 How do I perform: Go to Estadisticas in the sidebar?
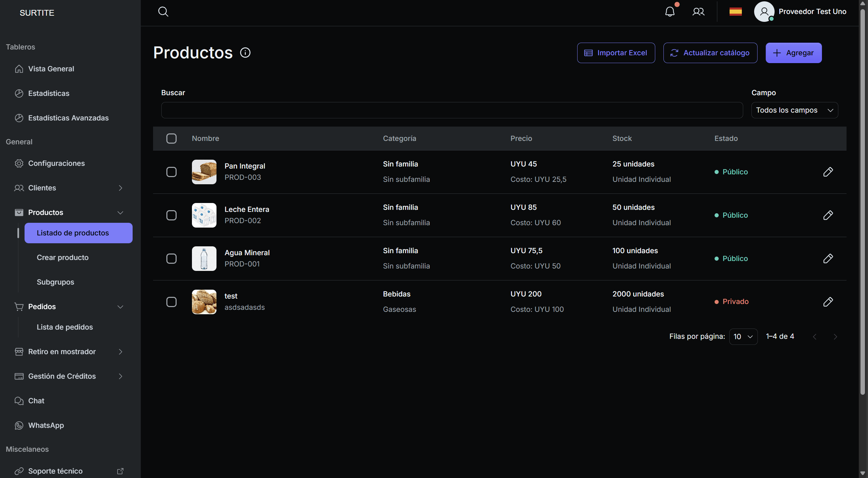pos(49,93)
